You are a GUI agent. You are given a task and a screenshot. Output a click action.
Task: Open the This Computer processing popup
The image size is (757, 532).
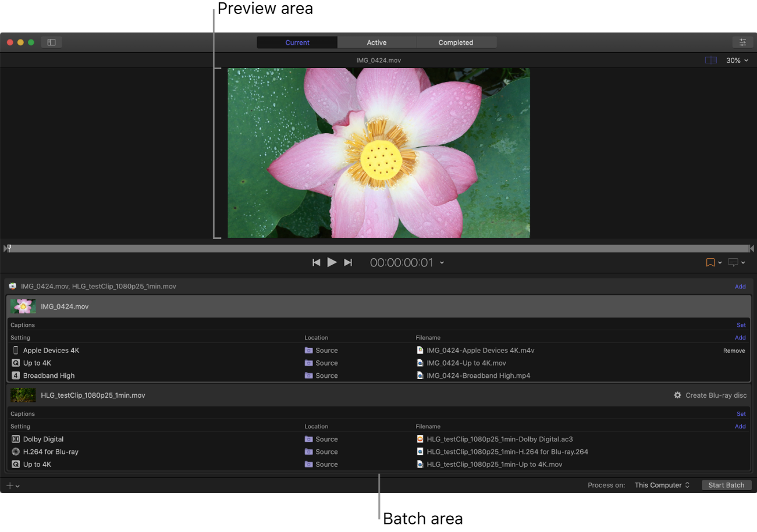(662, 485)
